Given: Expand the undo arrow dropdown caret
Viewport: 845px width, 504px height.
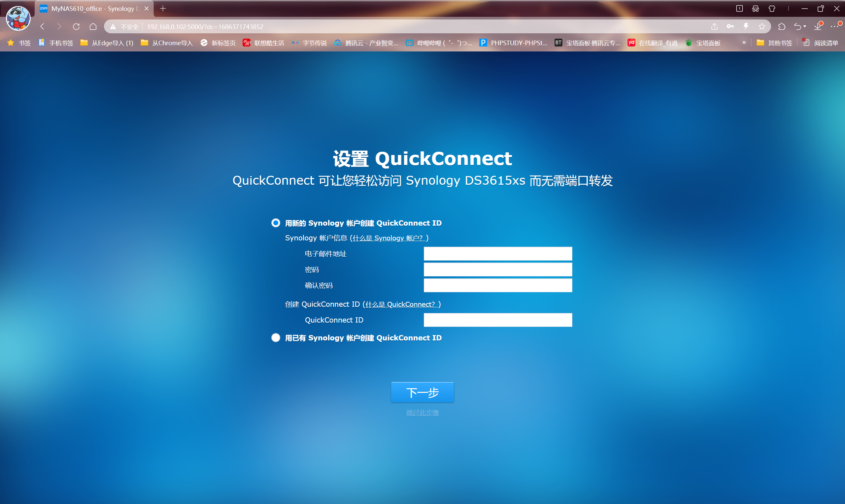Looking at the screenshot, I should coord(805,26).
